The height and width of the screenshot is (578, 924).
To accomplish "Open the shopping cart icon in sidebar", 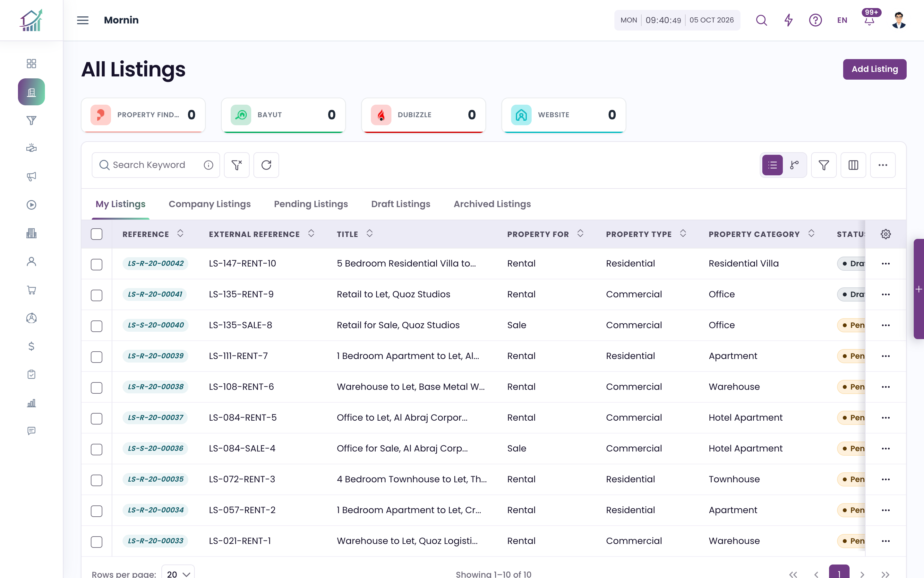I will click(x=31, y=290).
